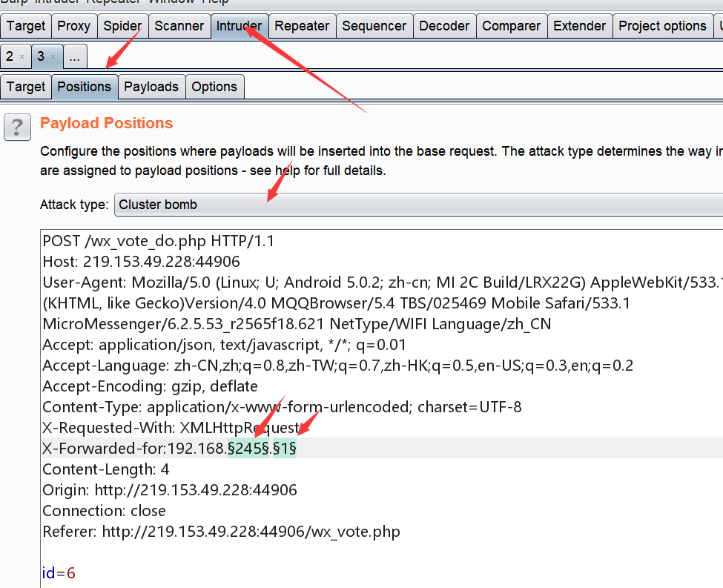This screenshot has width=723, height=588.
Task: Click the User-Agent header line
Action: [382, 283]
